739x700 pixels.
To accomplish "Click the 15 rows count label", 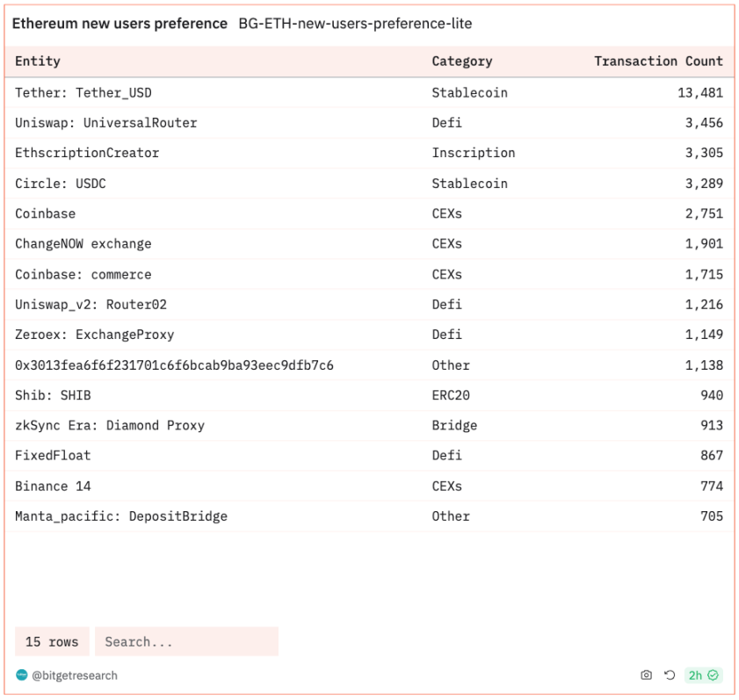I will 52,642.
